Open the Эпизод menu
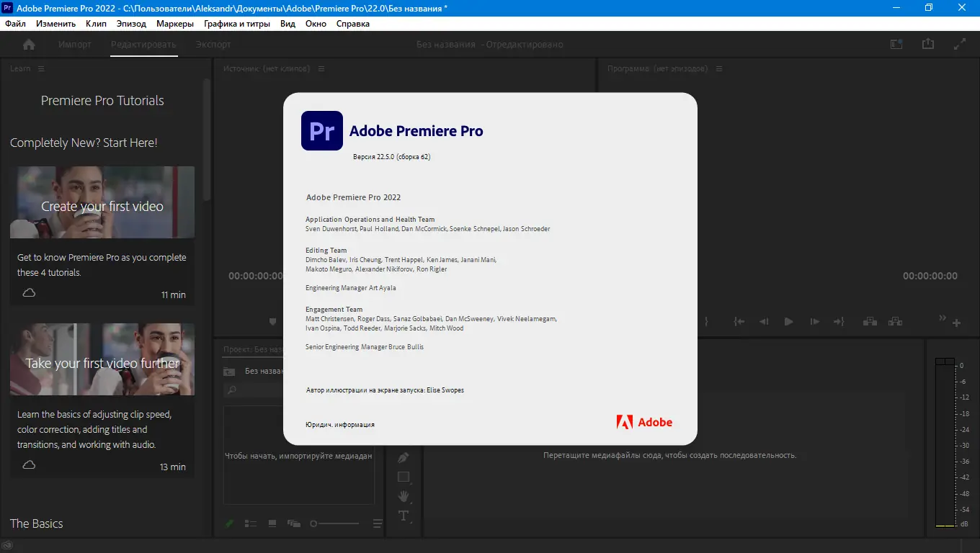The width and height of the screenshot is (980, 553). (131, 24)
